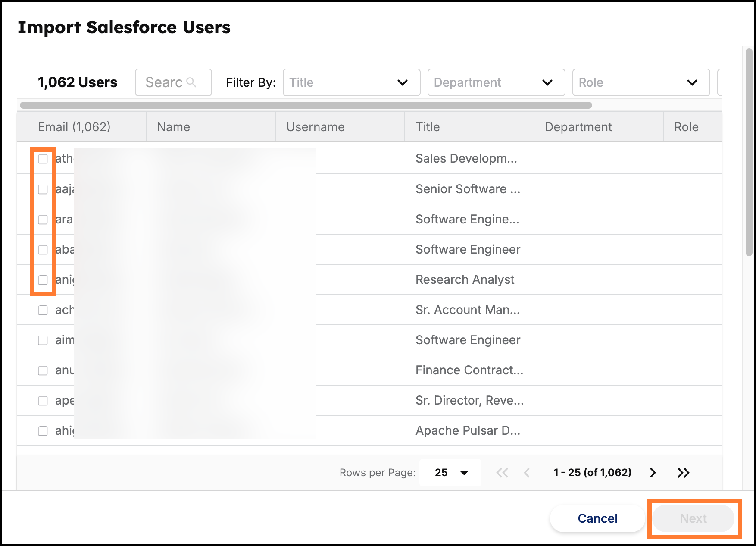Open the Role filter dropdown
Image resolution: width=756 pixels, height=546 pixels.
click(x=641, y=82)
